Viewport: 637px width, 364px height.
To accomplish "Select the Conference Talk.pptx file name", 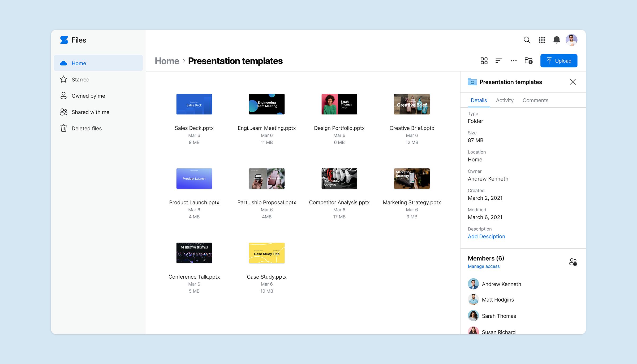I will click(194, 277).
